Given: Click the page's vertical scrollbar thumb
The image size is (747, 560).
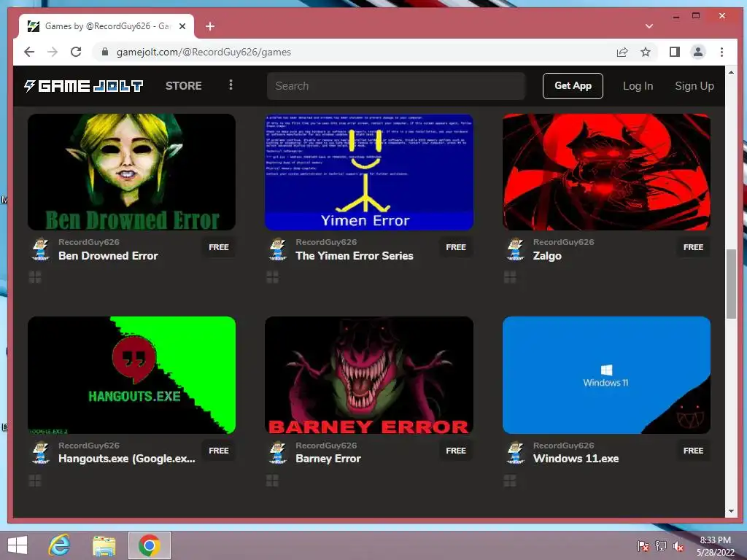Looking at the screenshot, I should click(x=731, y=284).
